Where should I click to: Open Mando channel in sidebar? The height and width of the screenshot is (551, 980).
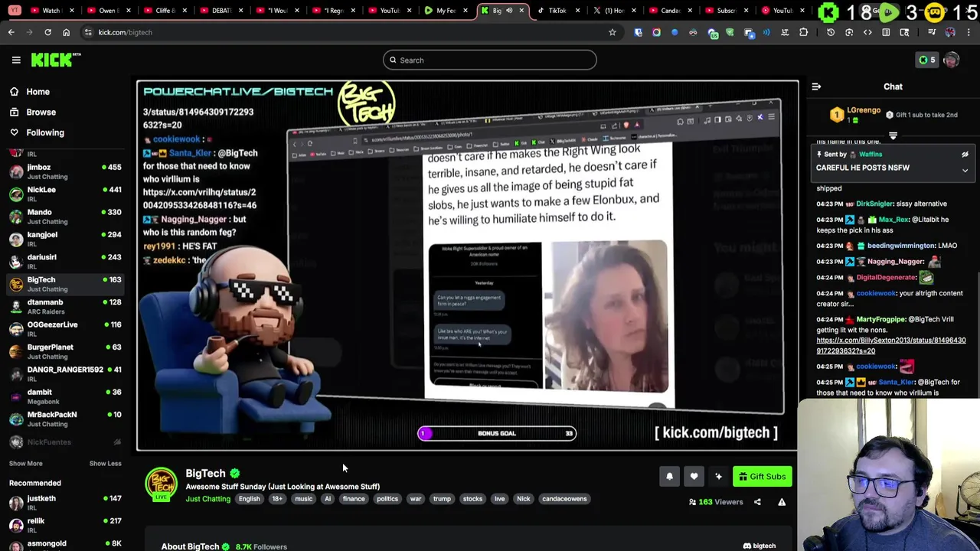coord(64,217)
